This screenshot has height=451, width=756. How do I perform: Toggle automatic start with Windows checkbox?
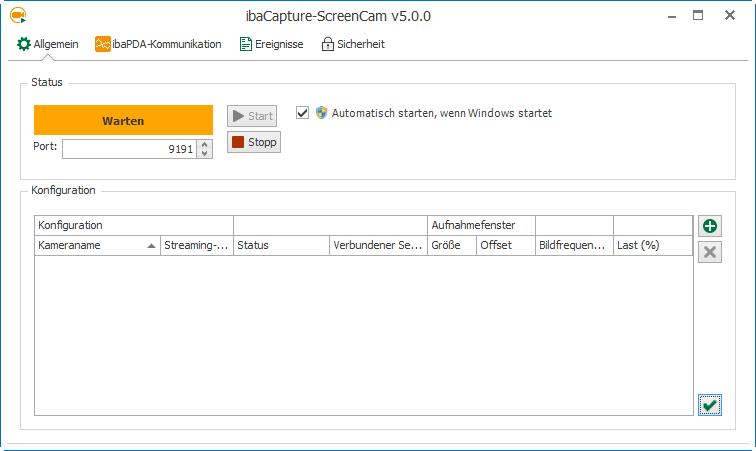pyautogui.click(x=302, y=113)
